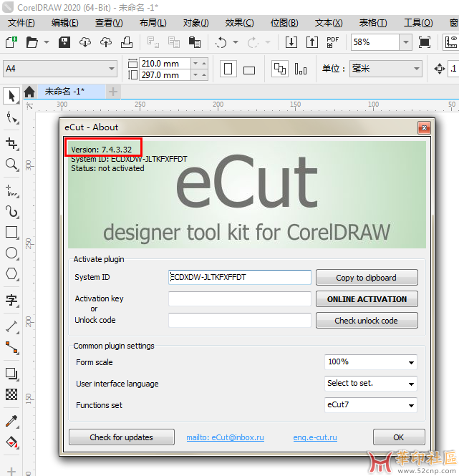The image size is (459, 476).
Task: Click the Activation key input field
Action: coord(240,299)
